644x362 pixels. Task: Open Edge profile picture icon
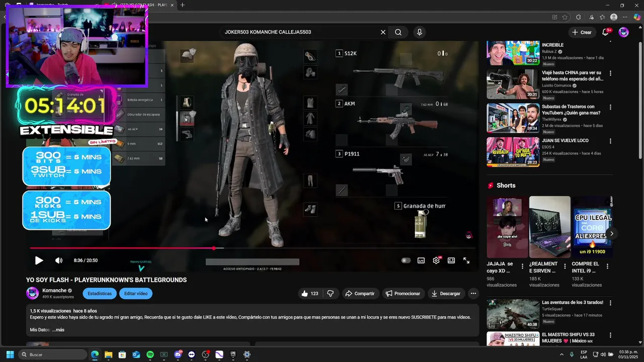[x=614, y=17]
